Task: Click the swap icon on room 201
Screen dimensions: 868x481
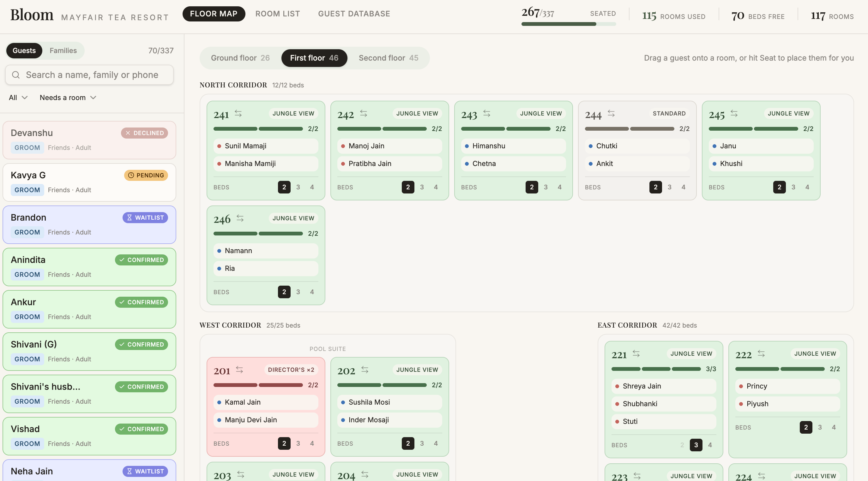Action: 239,370
